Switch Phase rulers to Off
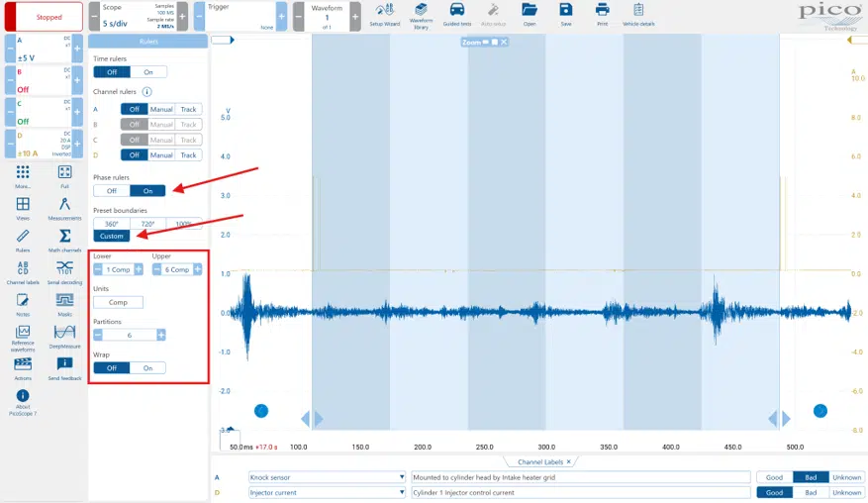This screenshot has height=503, width=868. coord(112,191)
